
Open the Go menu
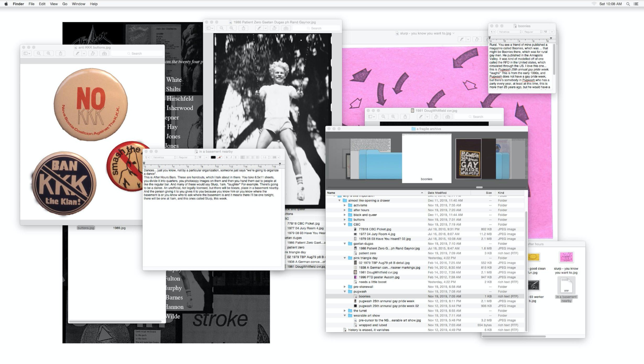pos(65,4)
